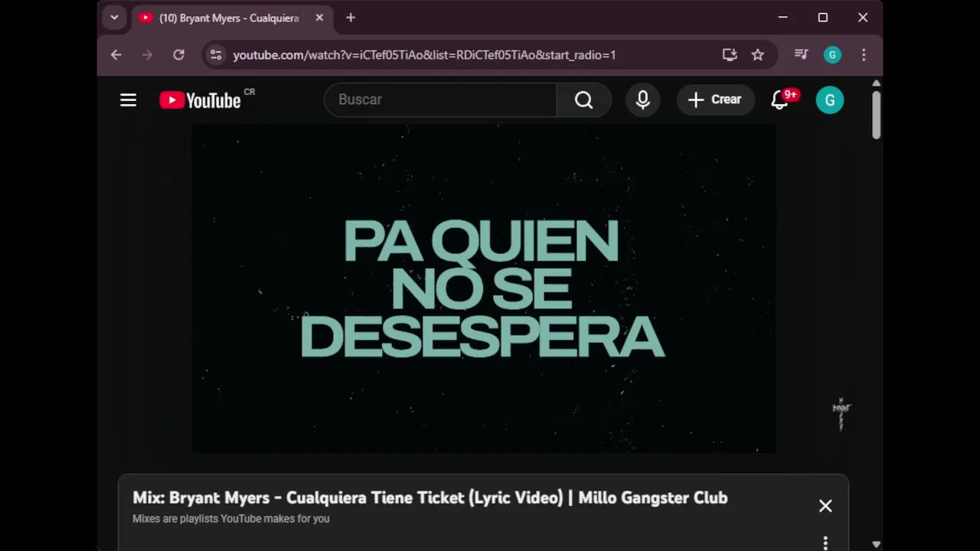Open Chrome profile avatar G
Viewport: 980px width, 551px height.
832,55
